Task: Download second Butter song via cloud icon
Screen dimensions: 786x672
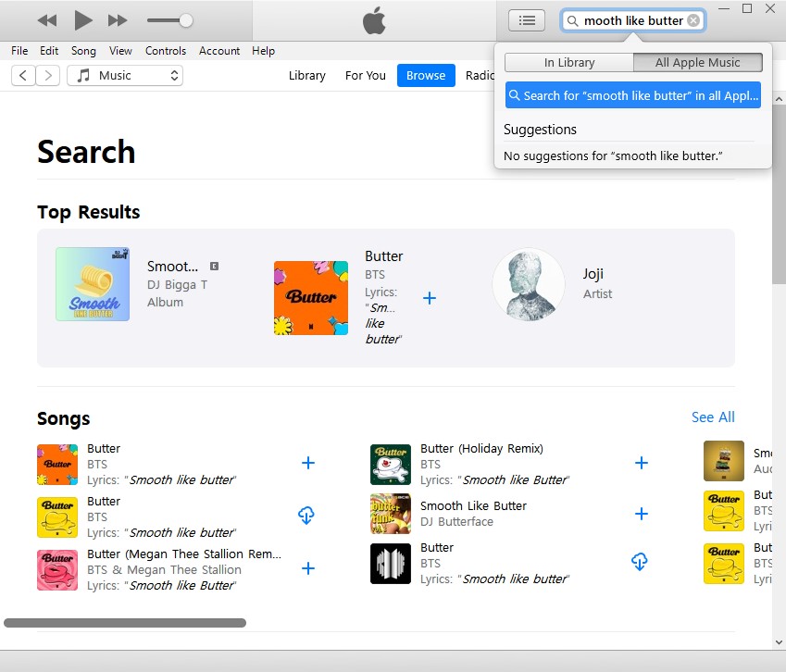Action: point(306,516)
